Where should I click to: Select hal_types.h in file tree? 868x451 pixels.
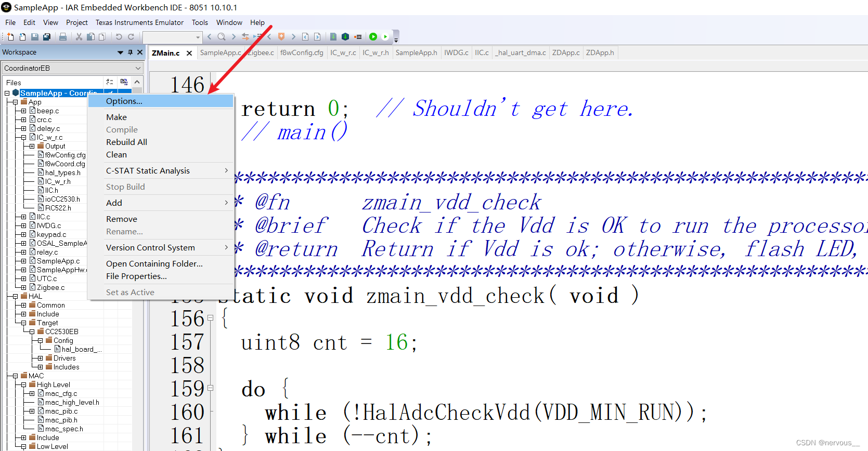tap(62, 173)
